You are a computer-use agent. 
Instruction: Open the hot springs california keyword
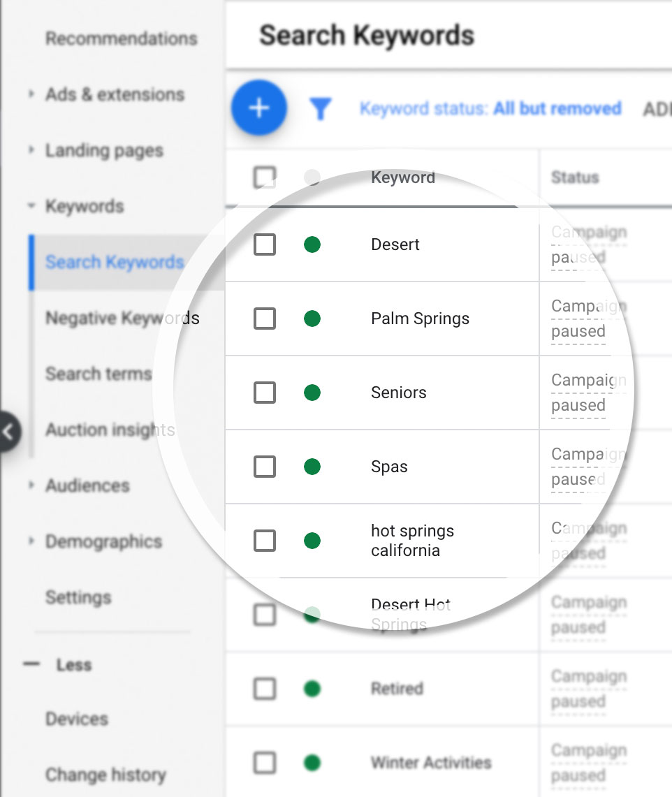413,541
